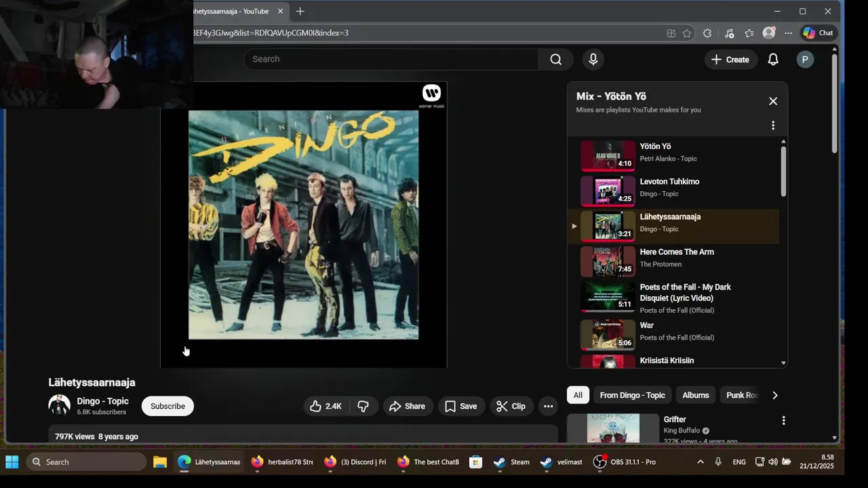Click the page vertical scrollbar
Screen dimensions: 868x488
834,102
